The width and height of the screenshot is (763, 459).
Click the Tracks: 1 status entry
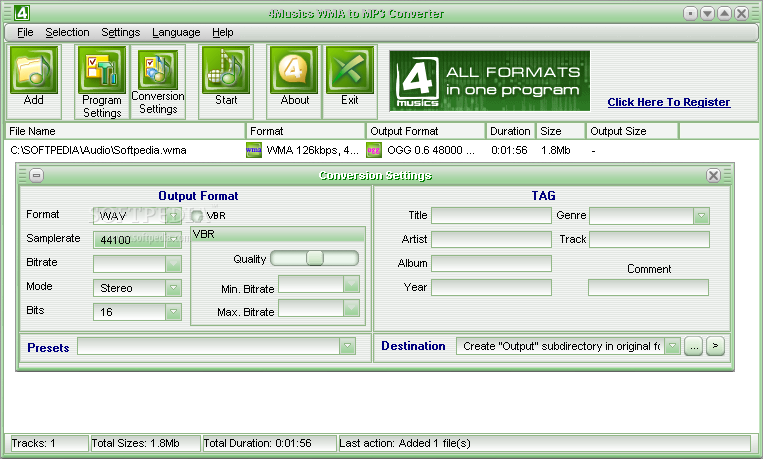(49, 443)
